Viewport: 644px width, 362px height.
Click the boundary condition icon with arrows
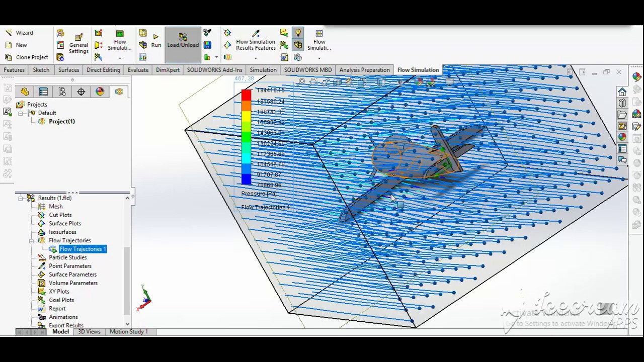click(99, 45)
